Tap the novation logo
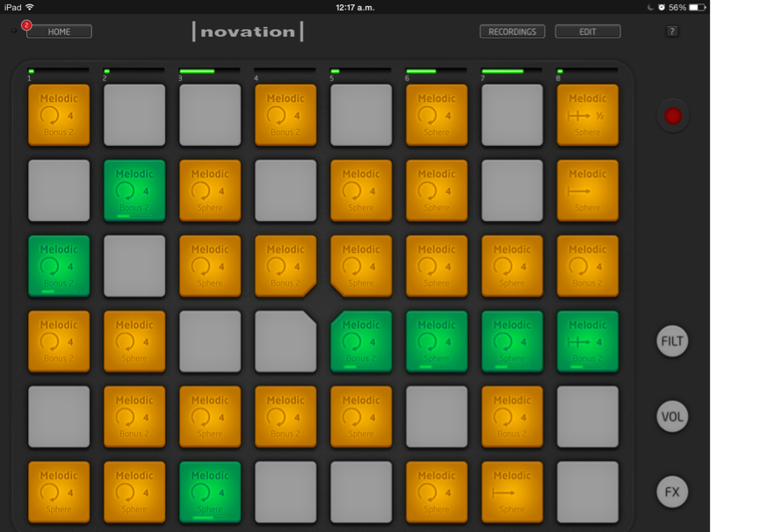Viewport: 767px width, 532px height. (x=248, y=32)
